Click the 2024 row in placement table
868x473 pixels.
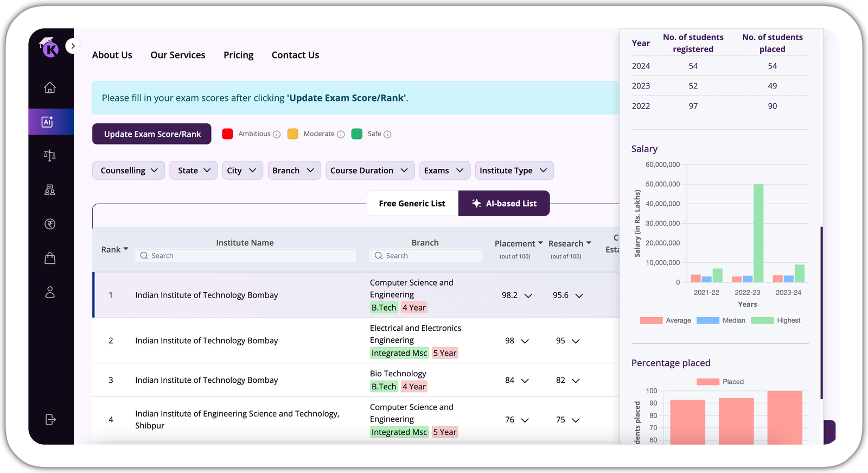point(720,66)
